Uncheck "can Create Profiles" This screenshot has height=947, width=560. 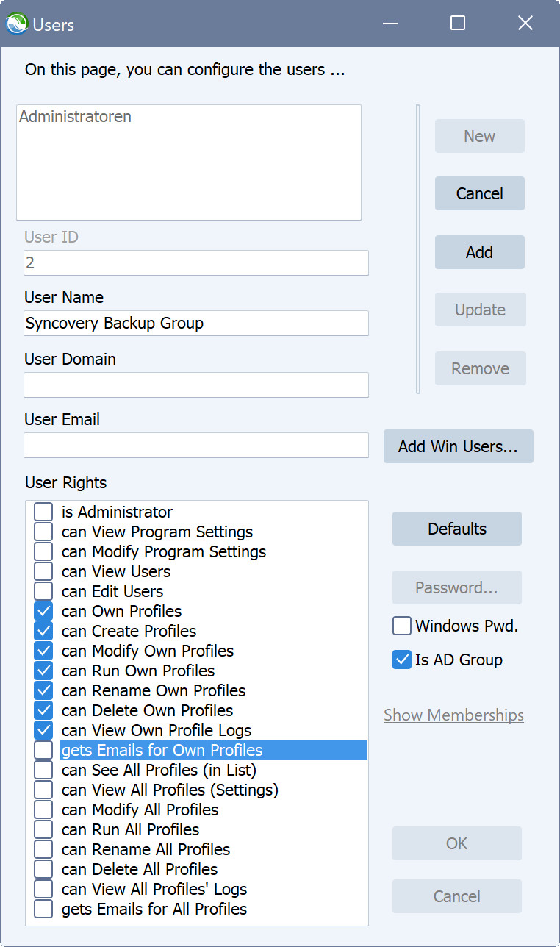coord(43,631)
